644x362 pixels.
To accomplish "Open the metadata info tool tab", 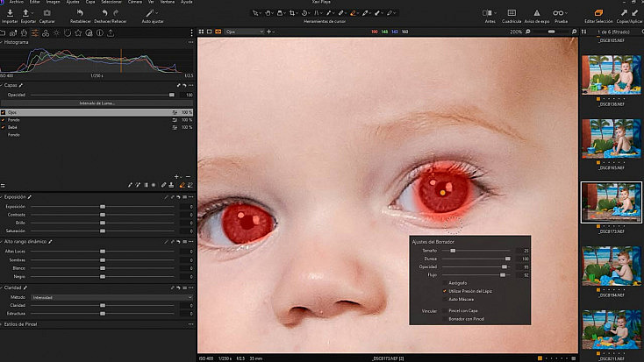I will pyautogui.click(x=100, y=33).
